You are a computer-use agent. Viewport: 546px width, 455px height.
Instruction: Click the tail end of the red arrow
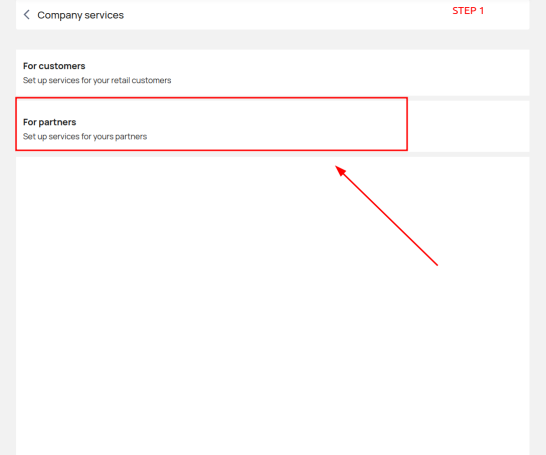[x=436, y=265]
